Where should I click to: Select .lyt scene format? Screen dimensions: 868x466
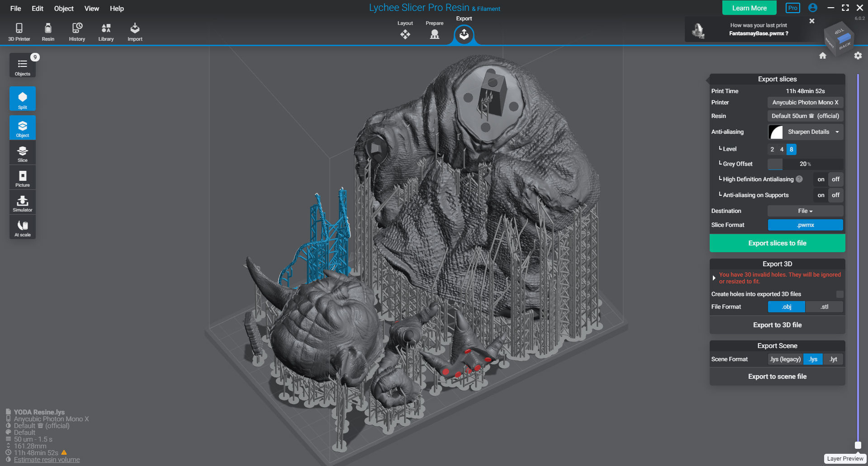click(833, 359)
